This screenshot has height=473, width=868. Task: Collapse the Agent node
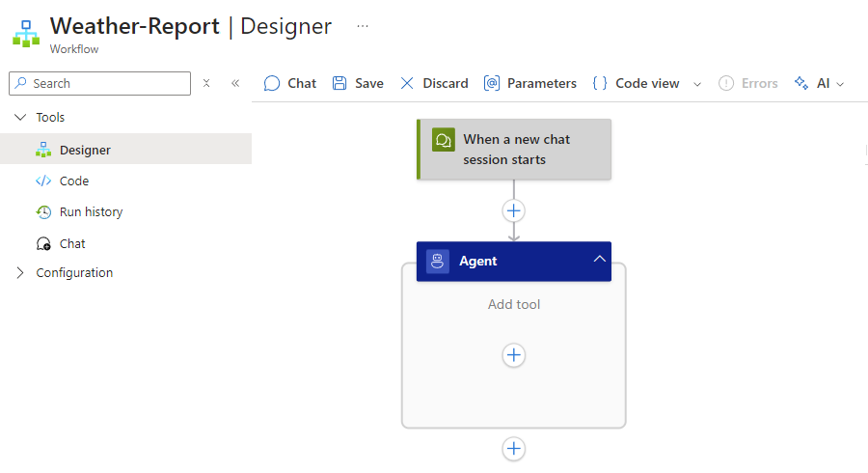pyautogui.click(x=599, y=260)
